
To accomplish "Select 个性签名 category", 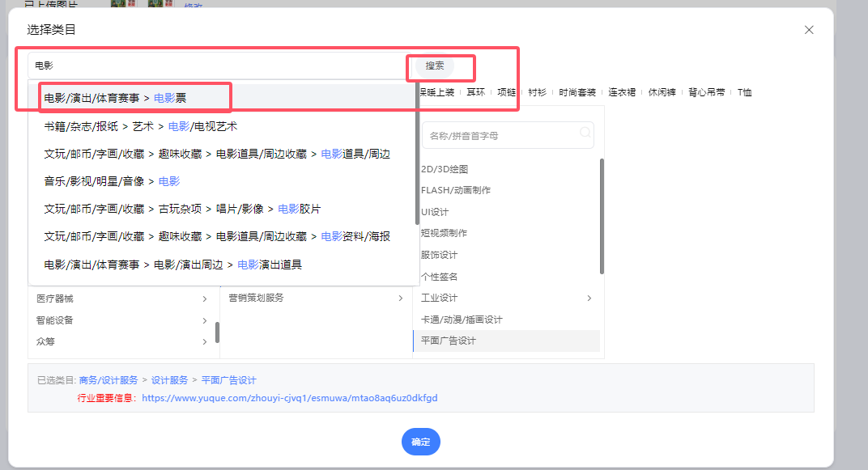I will point(507,277).
